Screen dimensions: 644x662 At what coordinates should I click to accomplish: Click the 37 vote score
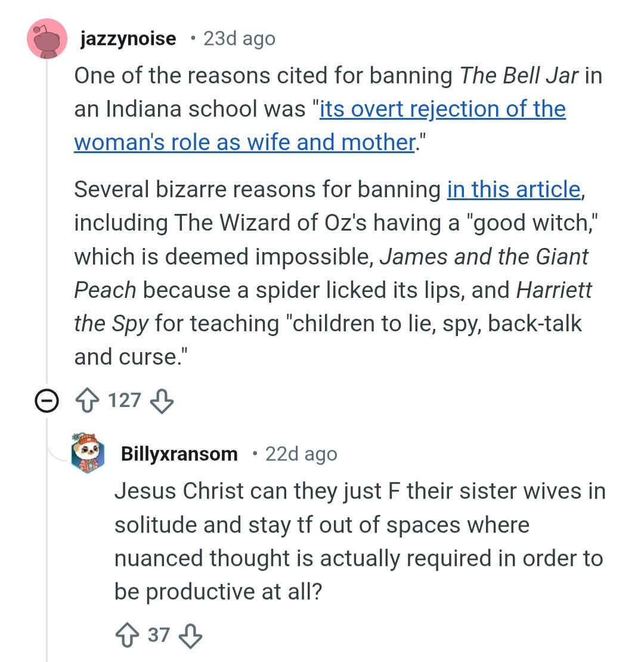pos(159,635)
